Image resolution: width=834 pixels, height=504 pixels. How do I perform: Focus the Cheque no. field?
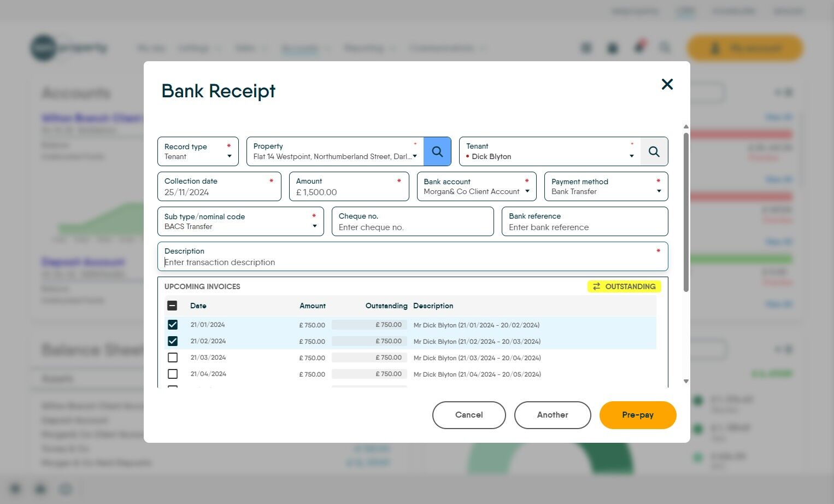pyautogui.click(x=413, y=221)
